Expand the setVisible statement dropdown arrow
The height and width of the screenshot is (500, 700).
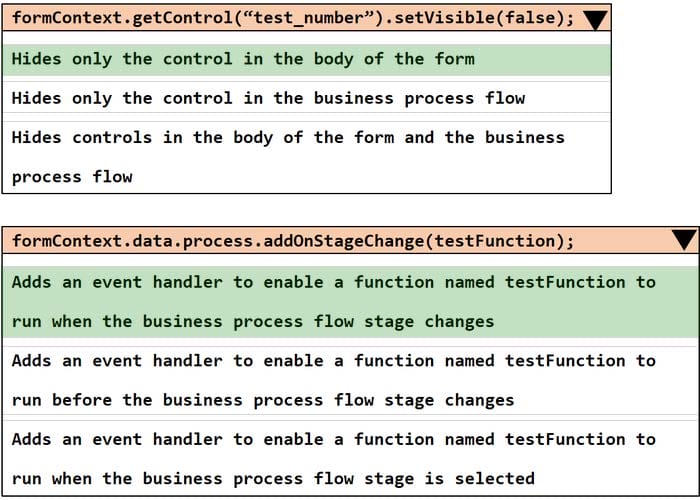click(595, 20)
